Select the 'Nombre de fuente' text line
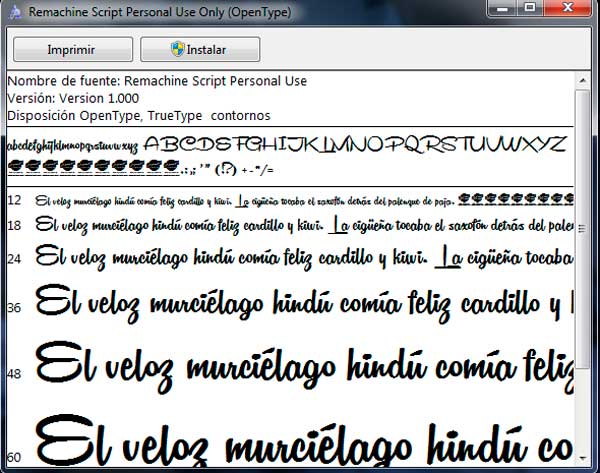Image resolution: width=600 pixels, height=473 pixels. click(x=157, y=81)
